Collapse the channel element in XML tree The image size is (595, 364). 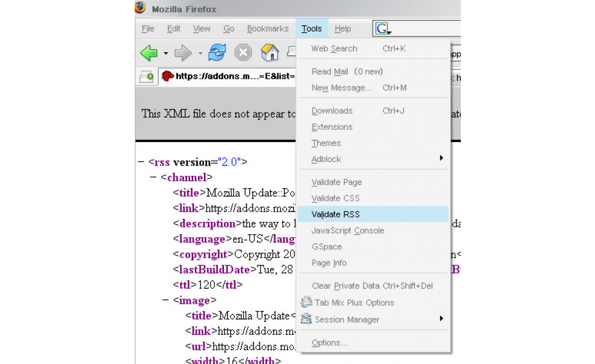[x=153, y=177]
